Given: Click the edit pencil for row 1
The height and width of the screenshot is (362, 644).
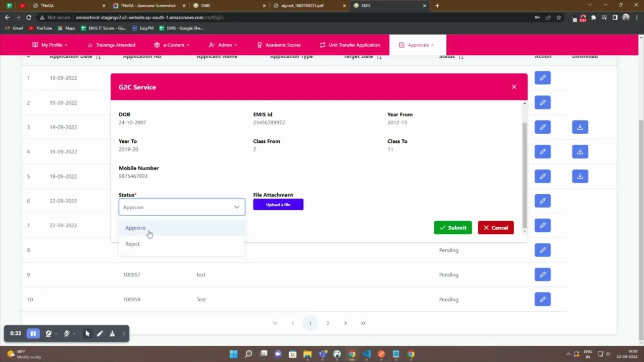Looking at the screenshot, I should point(542,78).
